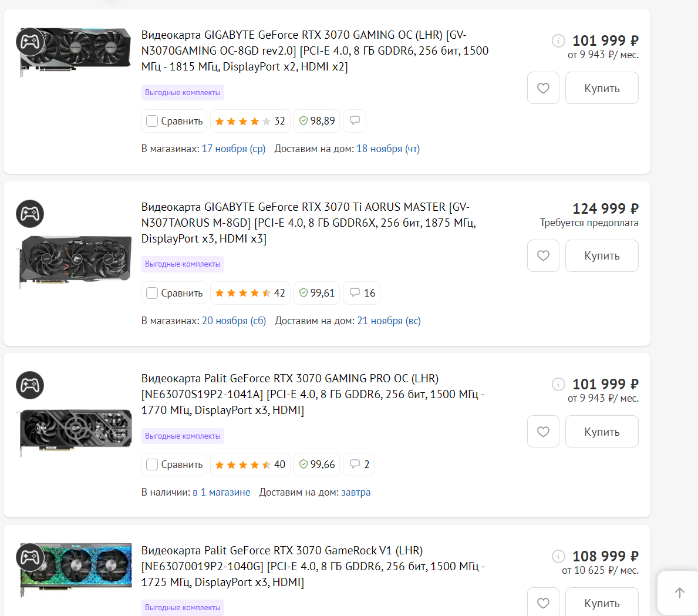
Task: Expand home delivery date 21 ноября (вс)
Action: [389, 321]
